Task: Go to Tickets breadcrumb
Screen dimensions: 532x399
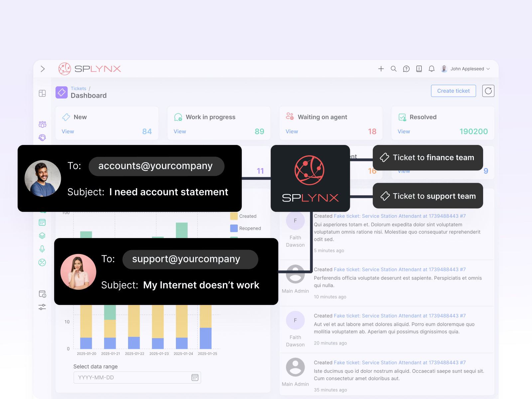Action: tap(78, 88)
